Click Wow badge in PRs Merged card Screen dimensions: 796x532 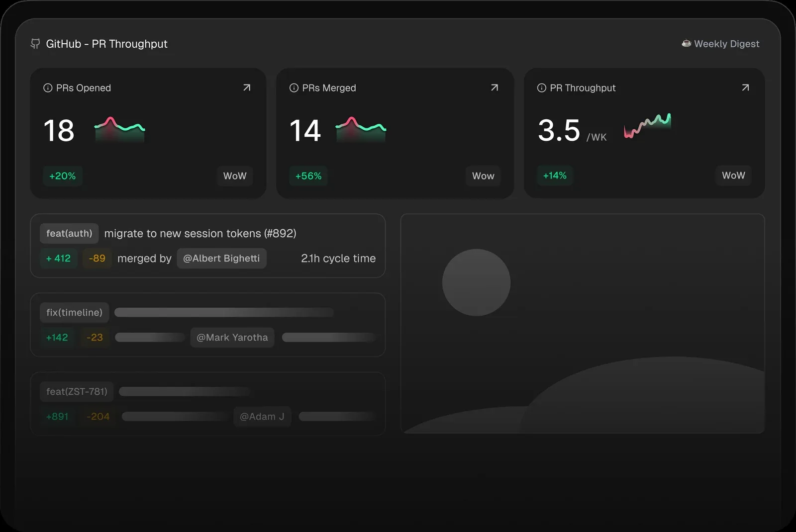coord(483,176)
